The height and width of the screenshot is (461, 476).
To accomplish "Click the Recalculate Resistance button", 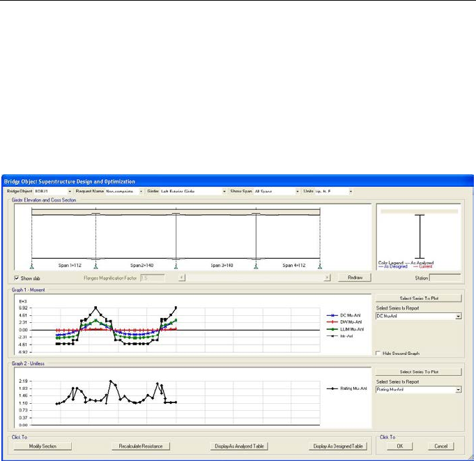I will (x=141, y=446).
